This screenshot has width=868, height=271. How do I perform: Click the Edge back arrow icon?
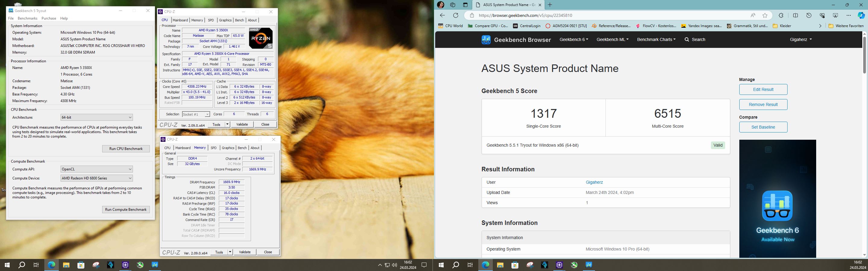(442, 15)
